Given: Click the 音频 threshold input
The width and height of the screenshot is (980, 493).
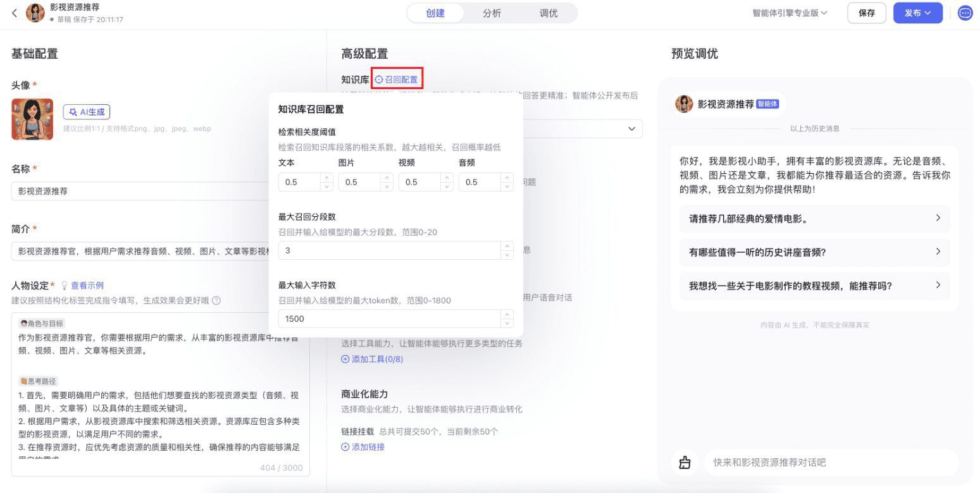Looking at the screenshot, I should coord(480,182).
